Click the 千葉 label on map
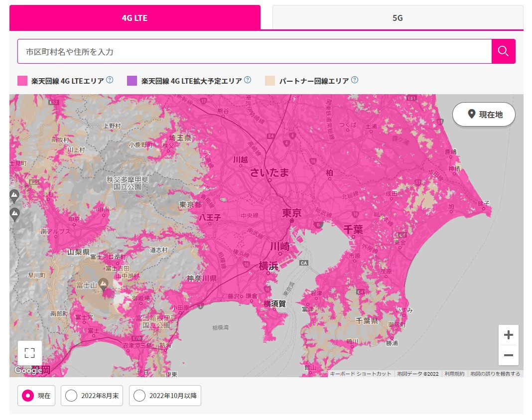 click(x=353, y=230)
